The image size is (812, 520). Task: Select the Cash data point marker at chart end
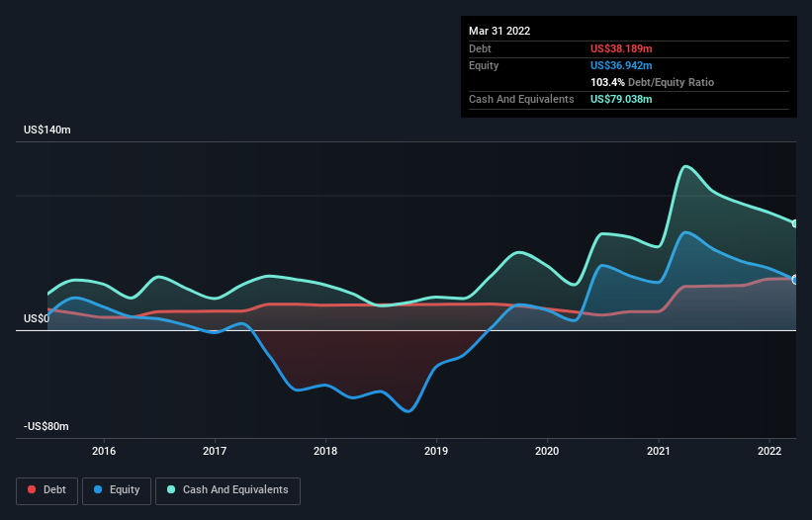point(795,223)
